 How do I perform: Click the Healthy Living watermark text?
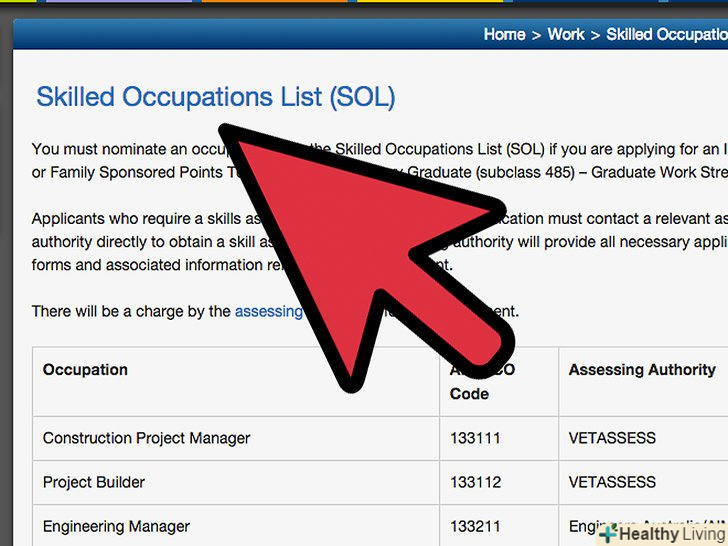point(671,534)
